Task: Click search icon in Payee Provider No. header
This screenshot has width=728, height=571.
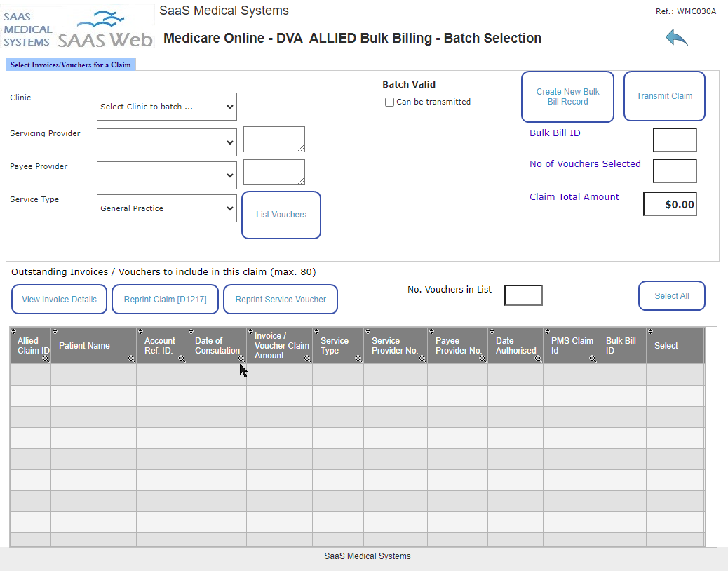Action: click(x=483, y=359)
